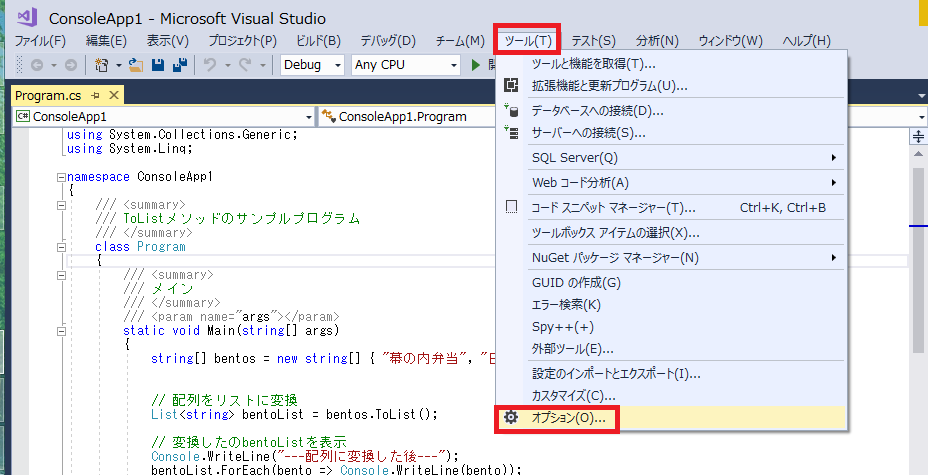
Task: Click the C# project icon beside ConsoleApp1
Action: pos(22,117)
